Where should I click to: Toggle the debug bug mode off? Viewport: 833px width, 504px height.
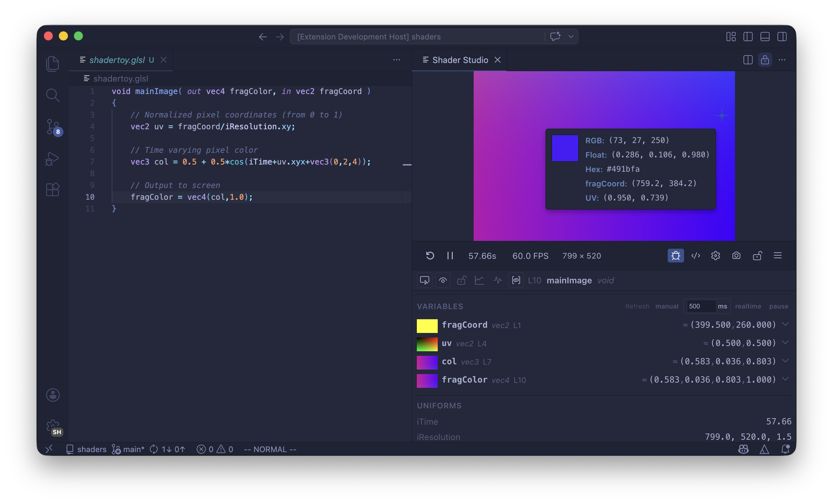[676, 256]
